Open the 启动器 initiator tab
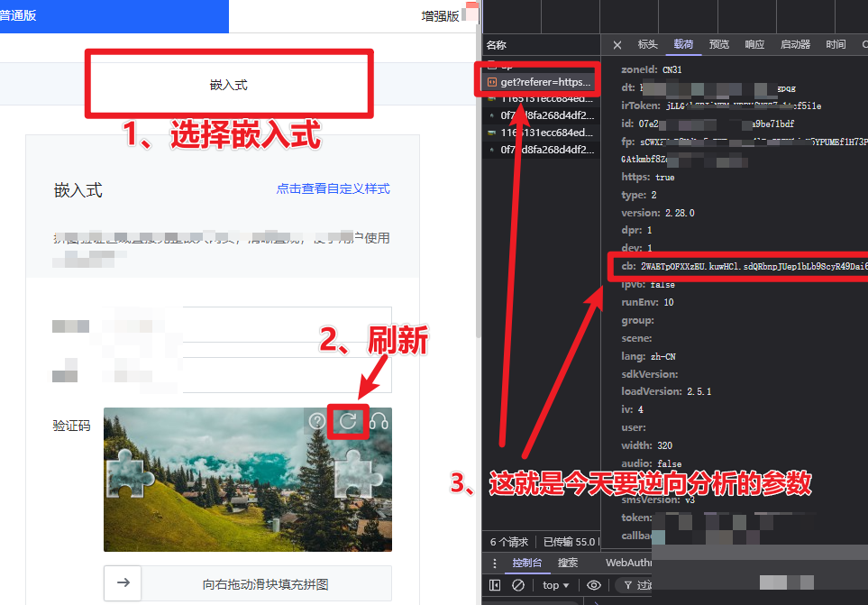868x605 pixels. click(795, 45)
